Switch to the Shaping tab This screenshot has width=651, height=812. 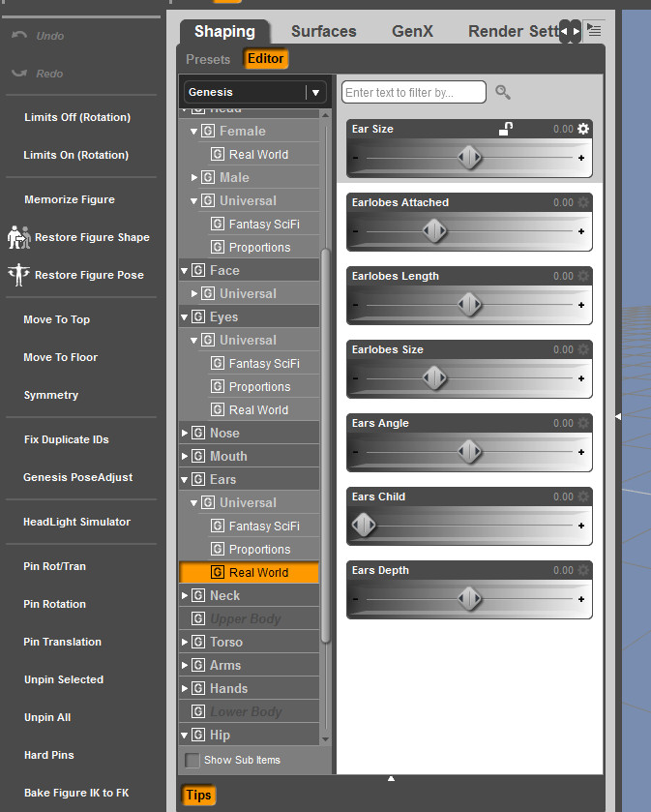pyautogui.click(x=224, y=32)
